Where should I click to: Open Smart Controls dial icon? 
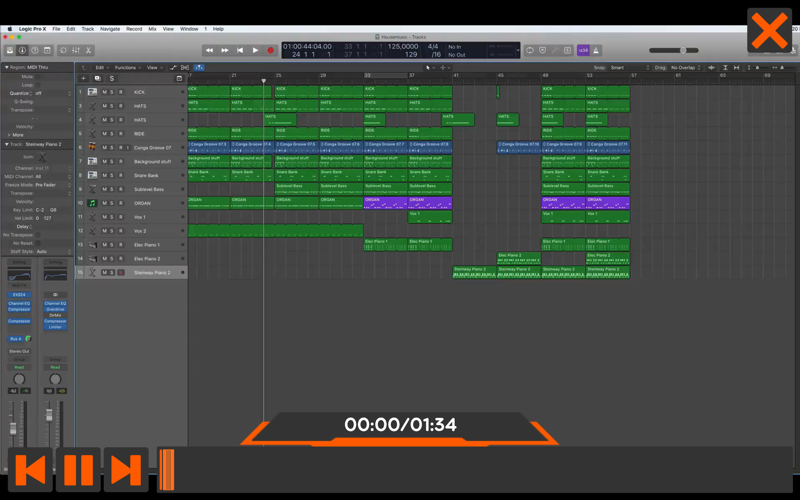63,50
